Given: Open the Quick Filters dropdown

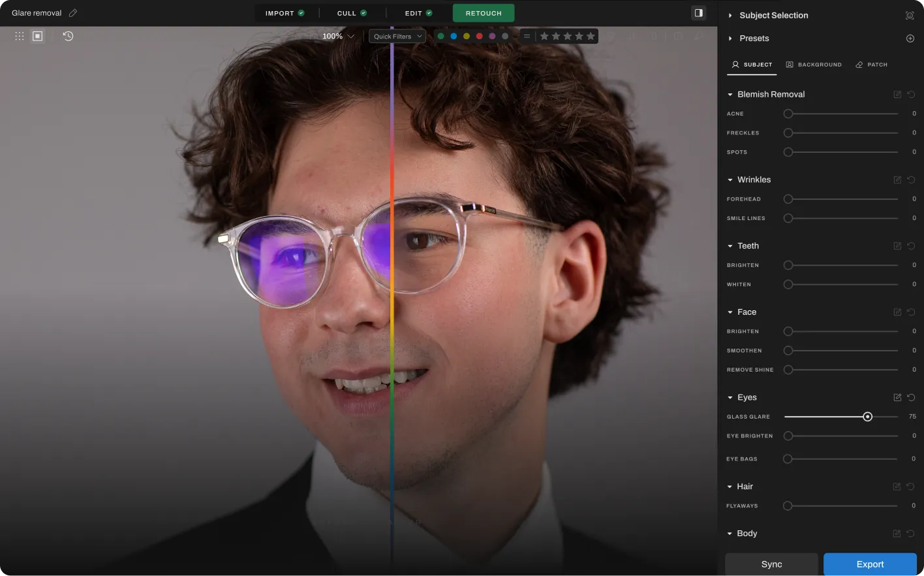Looking at the screenshot, I should pyautogui.click(x=397, y=37).
